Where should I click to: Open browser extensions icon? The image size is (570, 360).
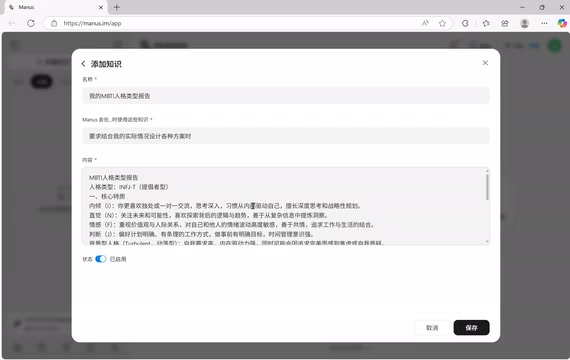point(465,23)
